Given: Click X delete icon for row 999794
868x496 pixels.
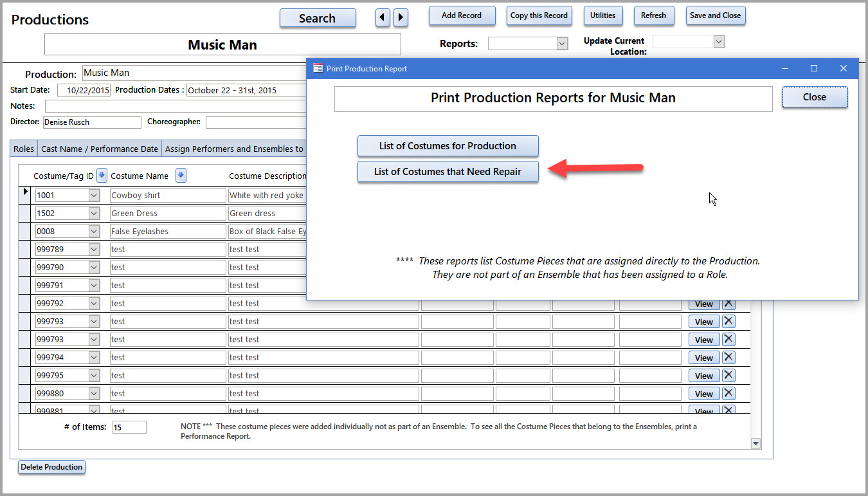Looking at the screenshot, I should pos(728,358).
